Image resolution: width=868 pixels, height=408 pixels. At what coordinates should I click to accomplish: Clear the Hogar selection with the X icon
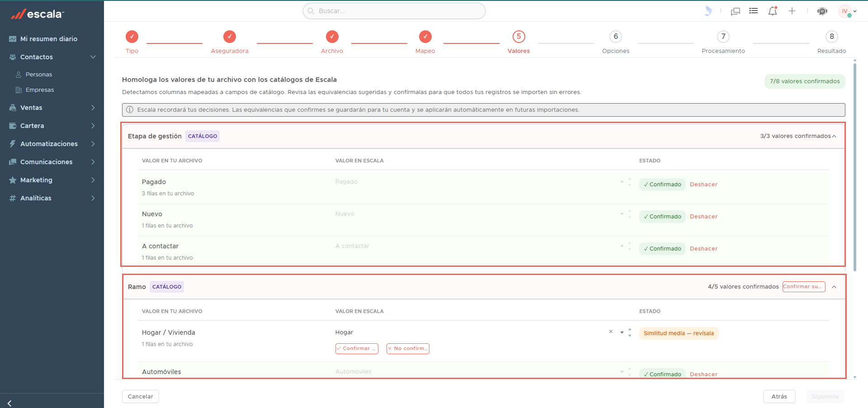611,332
